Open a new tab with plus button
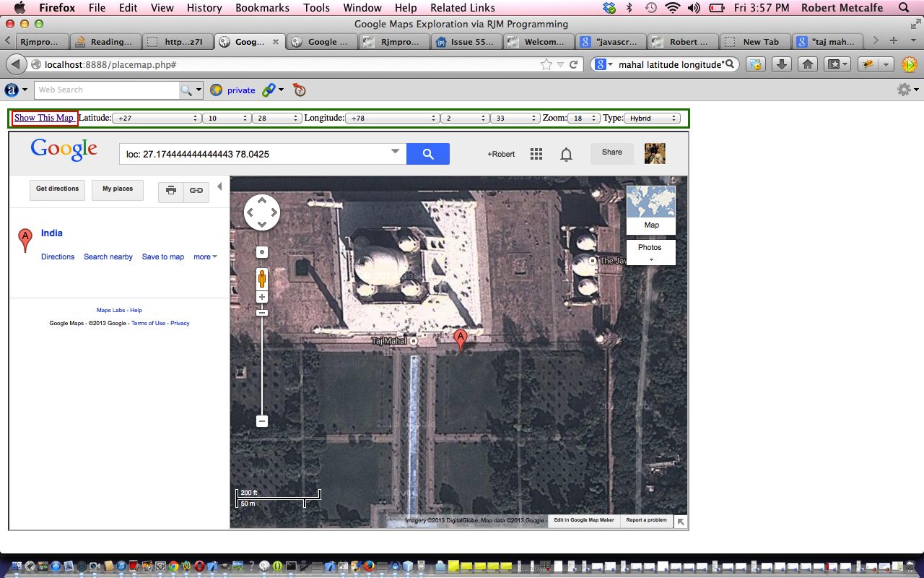This screenshot has height=578, width=924. [894, 41]
